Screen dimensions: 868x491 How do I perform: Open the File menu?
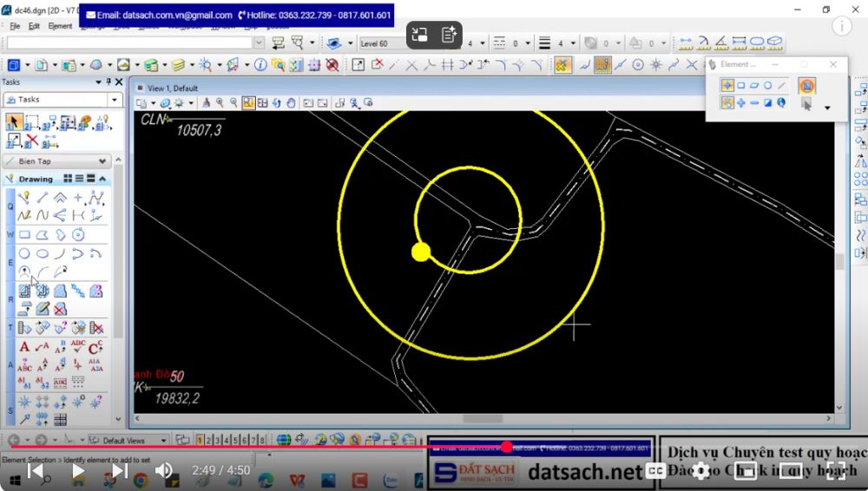coord(15,26)
